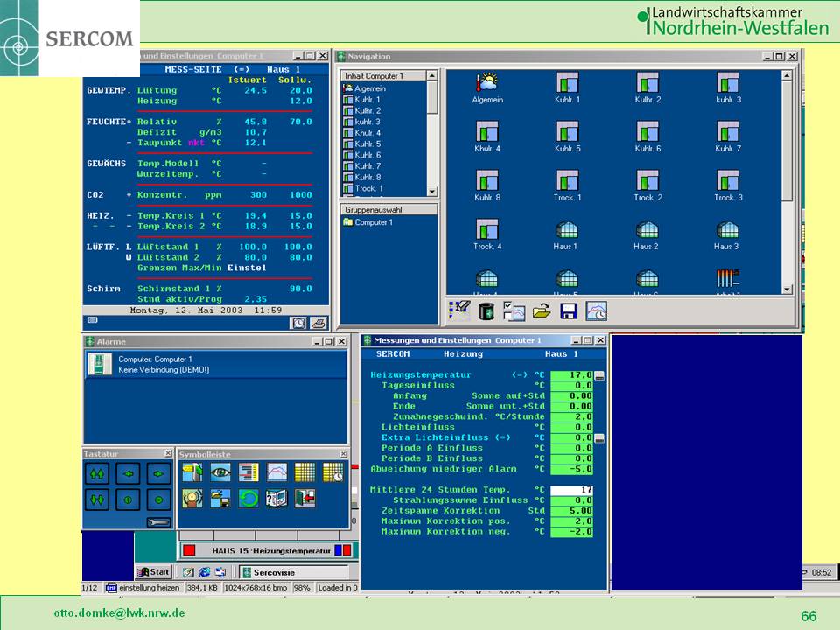Click the eye icon in Symbolleiste
The height and width of the screenshot is (630, 840).
[x=220, y=473]
